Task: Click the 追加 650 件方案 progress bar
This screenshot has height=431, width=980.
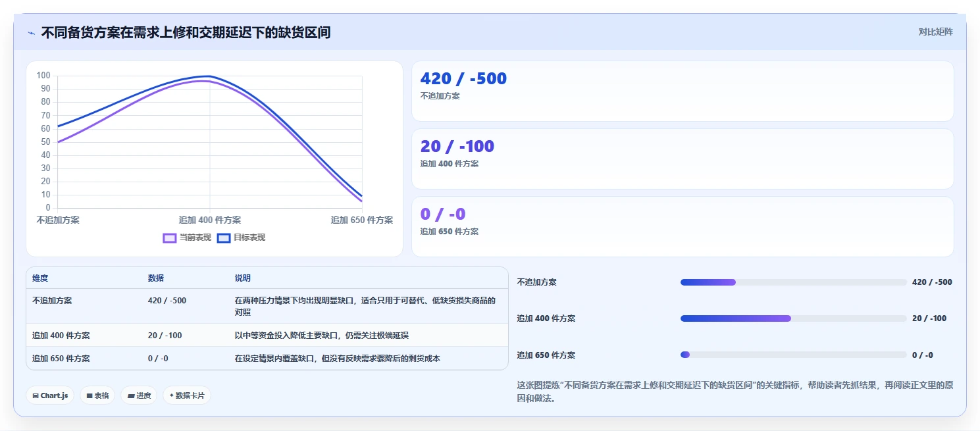Action: coord(794,355)
